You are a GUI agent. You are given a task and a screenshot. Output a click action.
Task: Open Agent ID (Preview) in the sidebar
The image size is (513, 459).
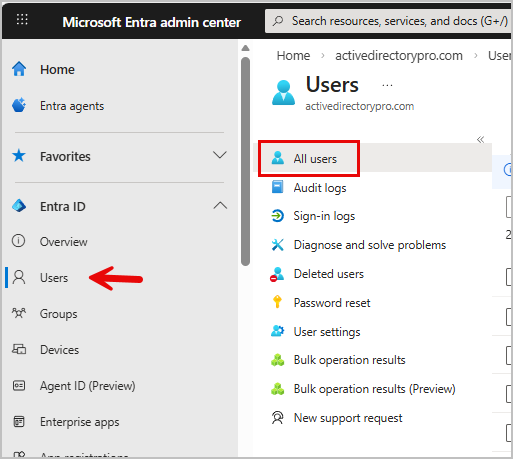coord(88,386)
